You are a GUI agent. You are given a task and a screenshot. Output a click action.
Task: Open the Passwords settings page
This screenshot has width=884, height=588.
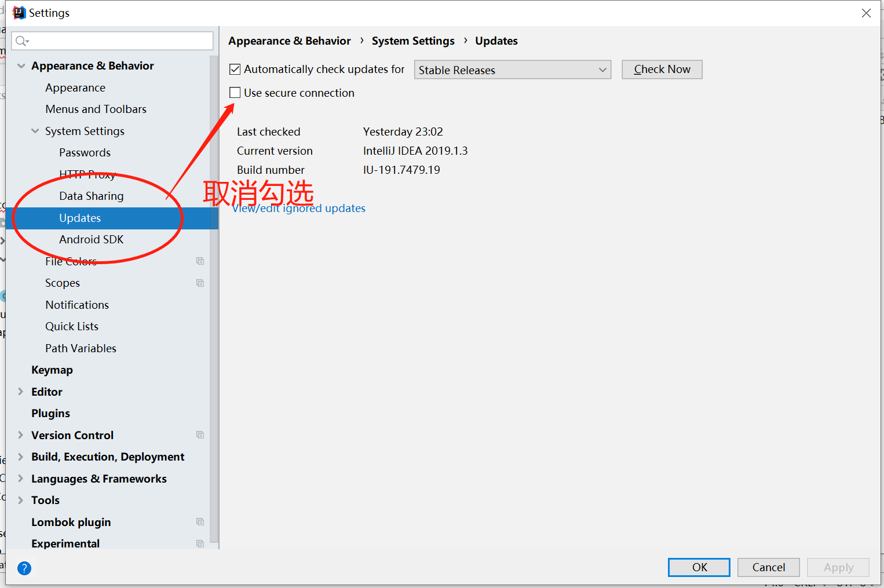pyautogui.click(x=85, y=153)
